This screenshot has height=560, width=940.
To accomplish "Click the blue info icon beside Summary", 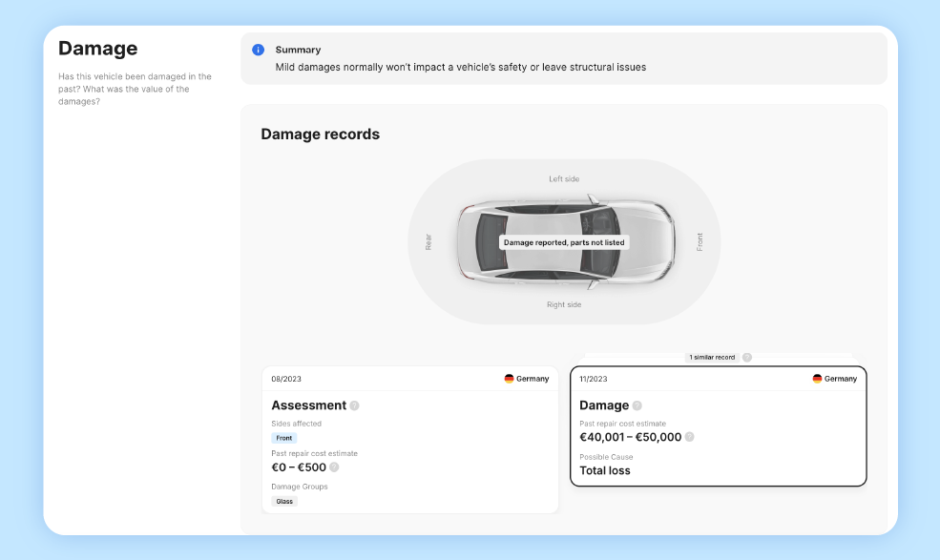I will click(x=258, y=50).
